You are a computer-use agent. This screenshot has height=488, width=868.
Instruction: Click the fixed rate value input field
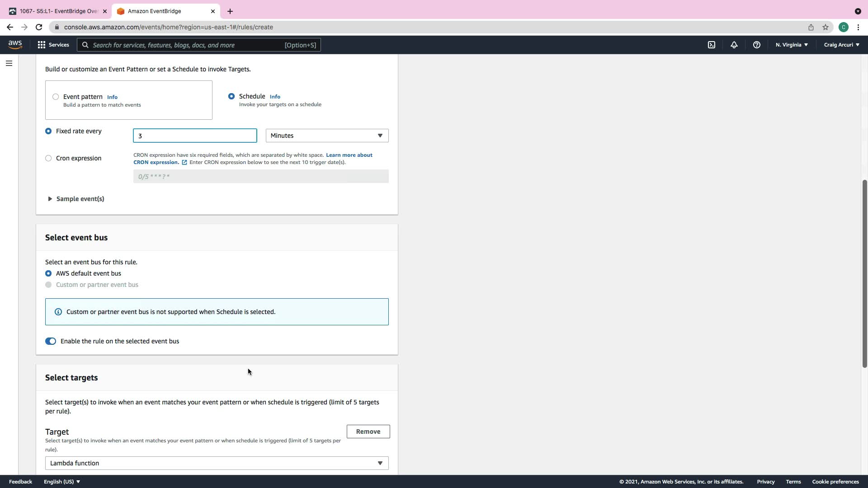pyautogui.click(x=195, y=136)
